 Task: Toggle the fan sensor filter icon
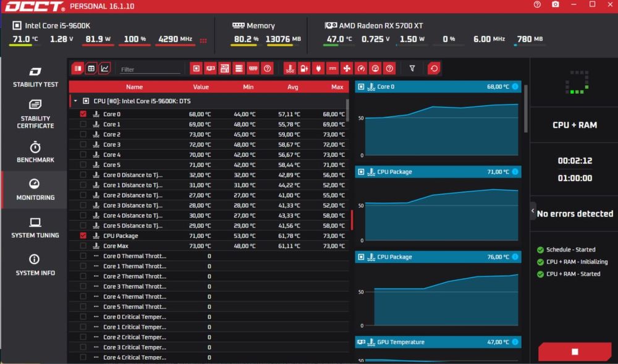pyautogui.click(x=347, y=69)
